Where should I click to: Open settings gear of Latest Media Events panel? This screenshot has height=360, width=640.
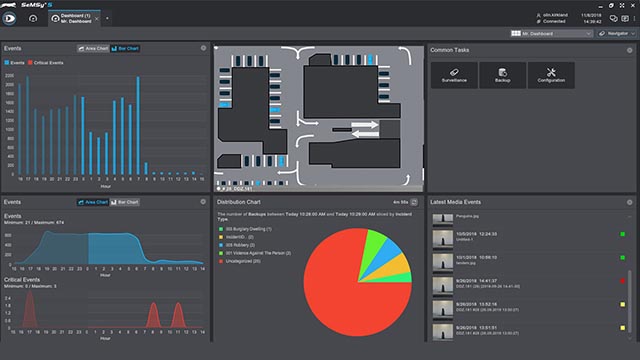pos(630,202)
